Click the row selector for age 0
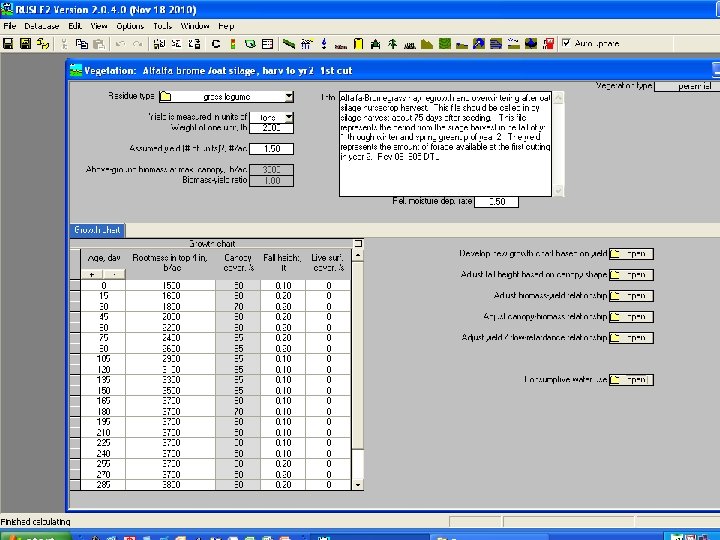720x540 pixels. coord(75,285)
